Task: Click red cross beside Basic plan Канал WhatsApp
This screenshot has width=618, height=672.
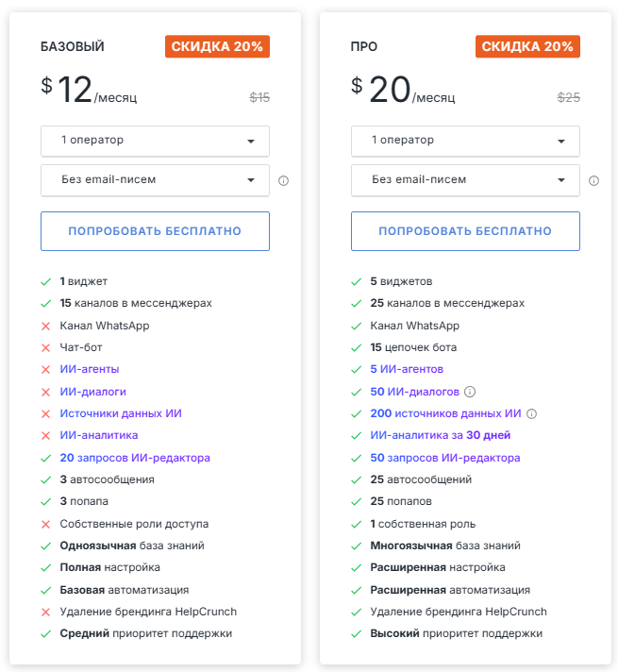Action: click(x=45, y=326)
